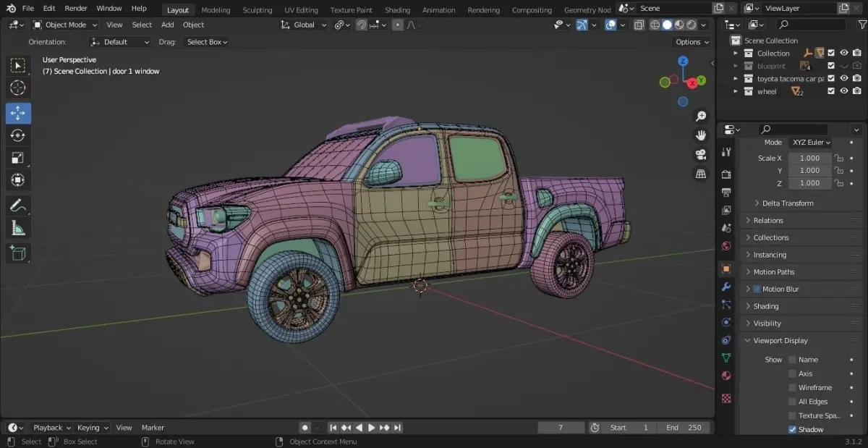Activate the Scale tool
Viewport: 868px width, 448px height.
tap(18, 158)
